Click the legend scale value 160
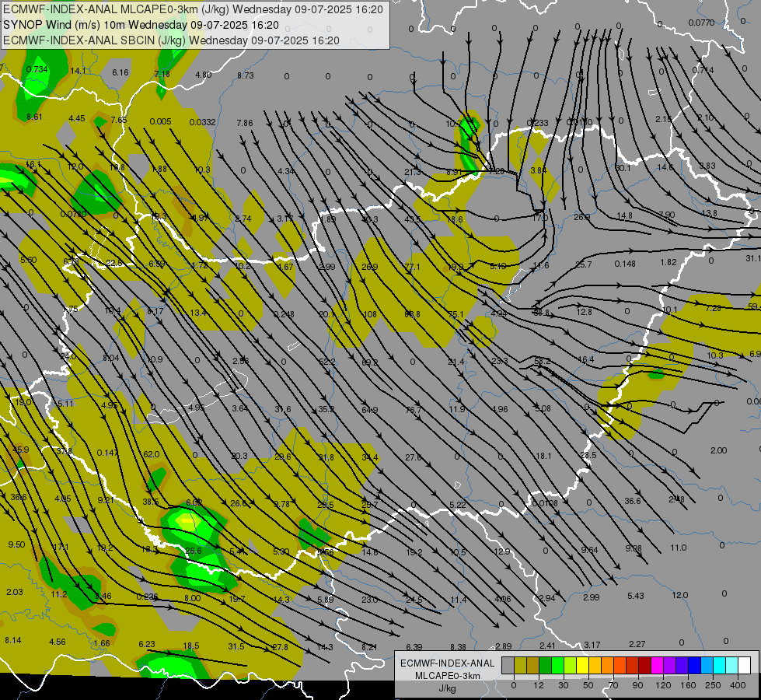761x700 pixels. [688, 685]
